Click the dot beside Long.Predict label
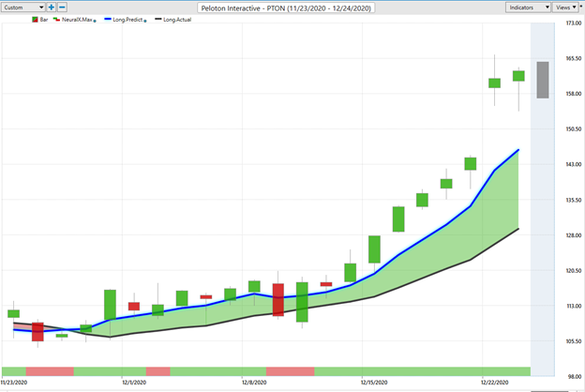Viewport: 585px width, 392px height. (145, 21)
